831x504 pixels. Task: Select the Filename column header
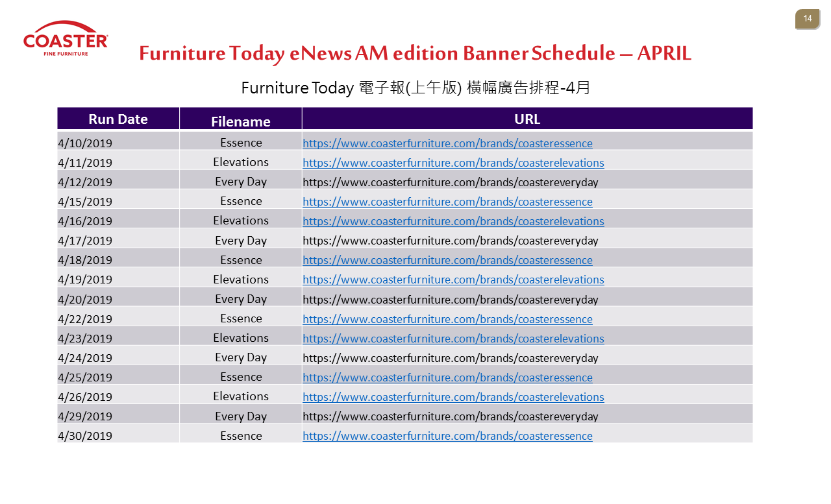click(x=241, y=119)
